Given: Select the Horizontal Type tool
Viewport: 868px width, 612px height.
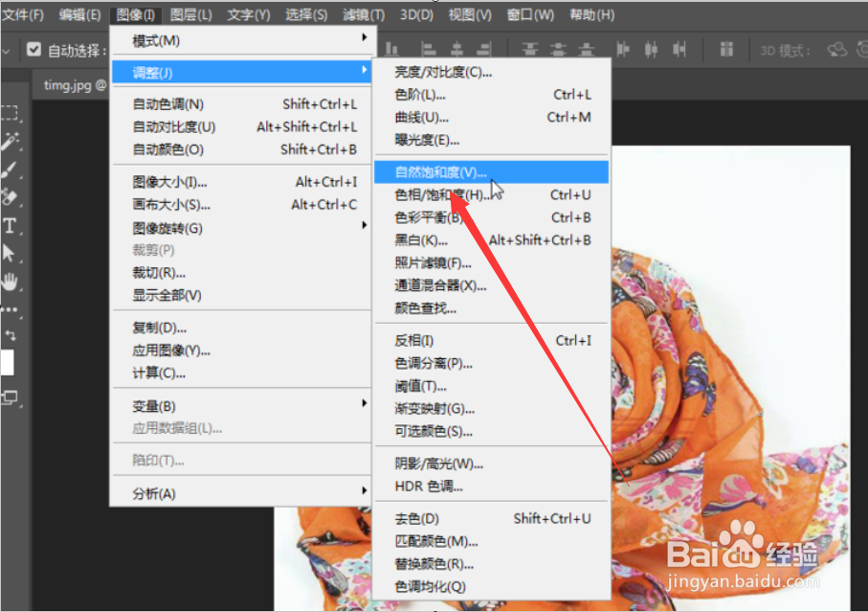Looking at the screenshot, I should (x=10, y=225).
